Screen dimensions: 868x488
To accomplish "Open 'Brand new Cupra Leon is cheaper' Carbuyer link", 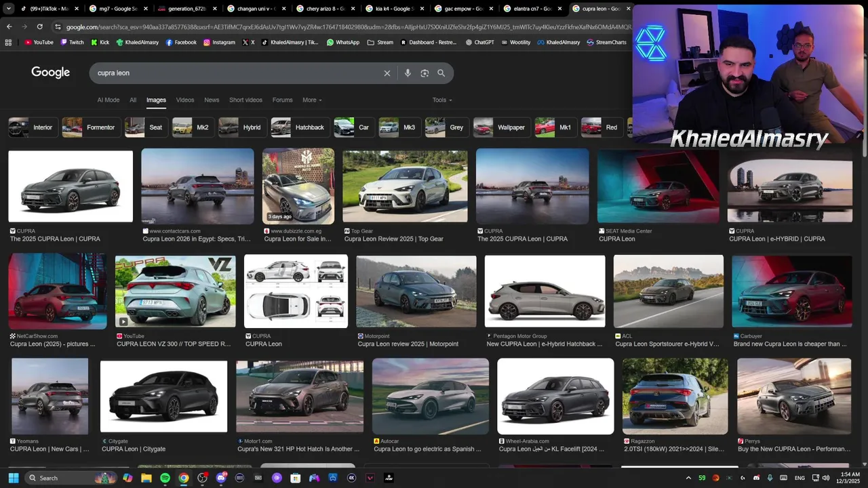I will click(x=790, y=344).
